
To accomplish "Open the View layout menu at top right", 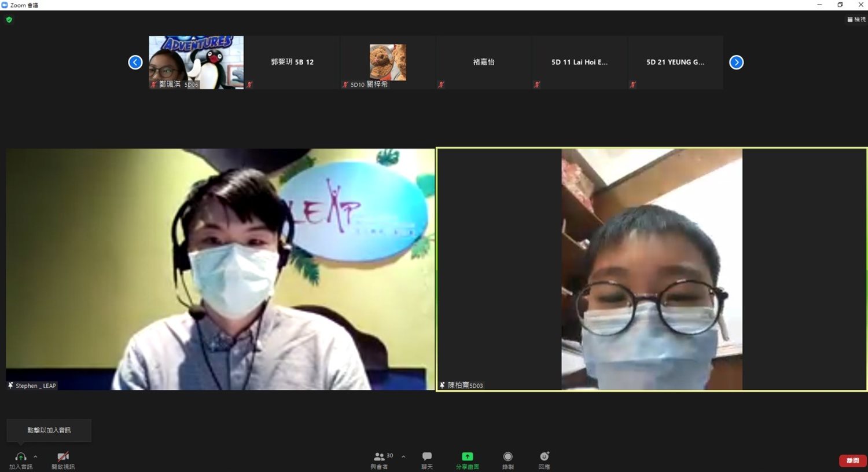I will pyautogui.click(x=856, y=20).
